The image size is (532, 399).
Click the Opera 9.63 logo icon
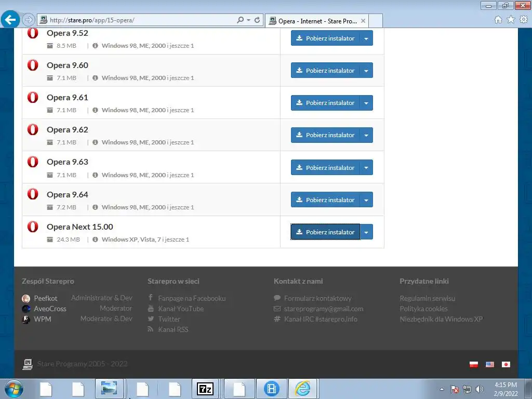33,162
